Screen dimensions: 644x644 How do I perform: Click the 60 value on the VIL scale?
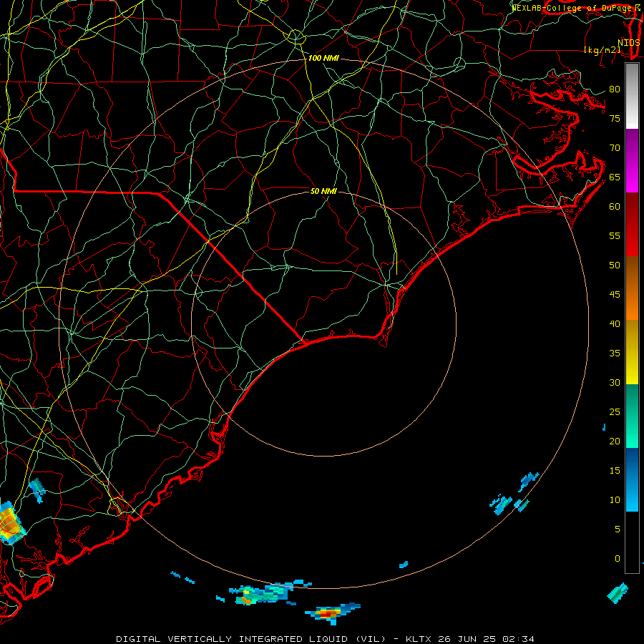pyautogui.click(x=615, y=207)
